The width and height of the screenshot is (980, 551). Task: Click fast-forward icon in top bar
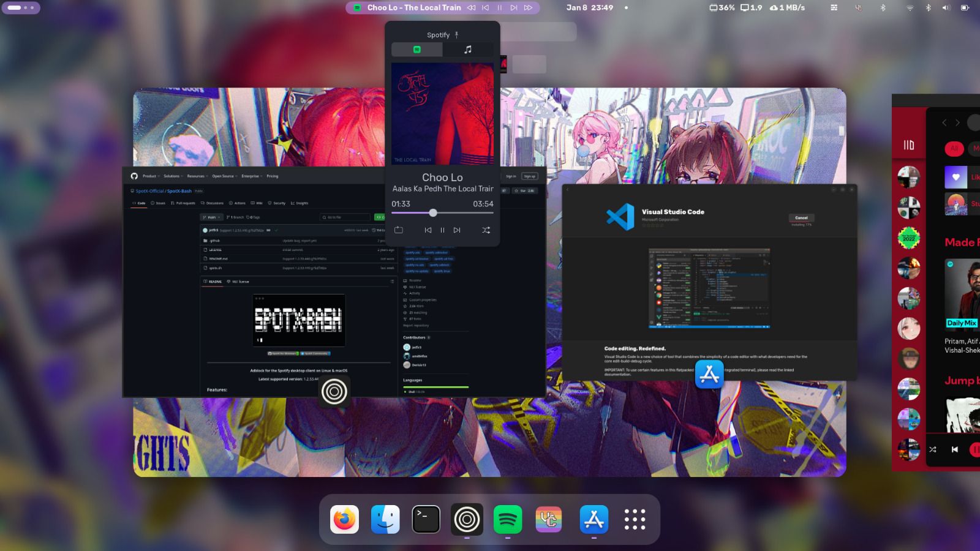[x=528, y=8]
